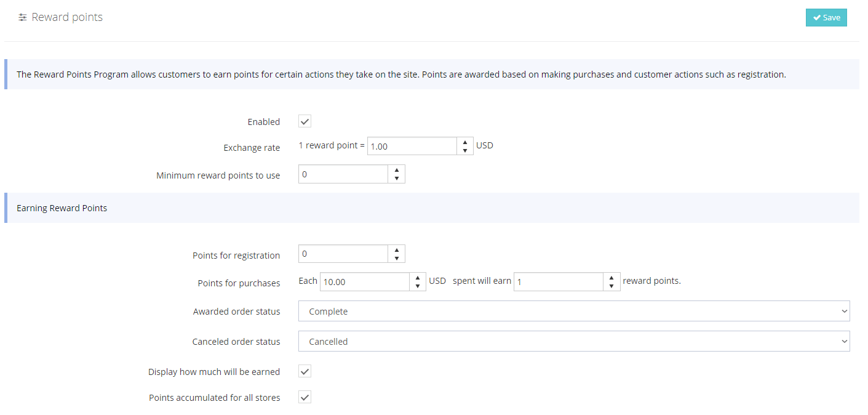Click the Minimum reward points to use field

[343, 174]
